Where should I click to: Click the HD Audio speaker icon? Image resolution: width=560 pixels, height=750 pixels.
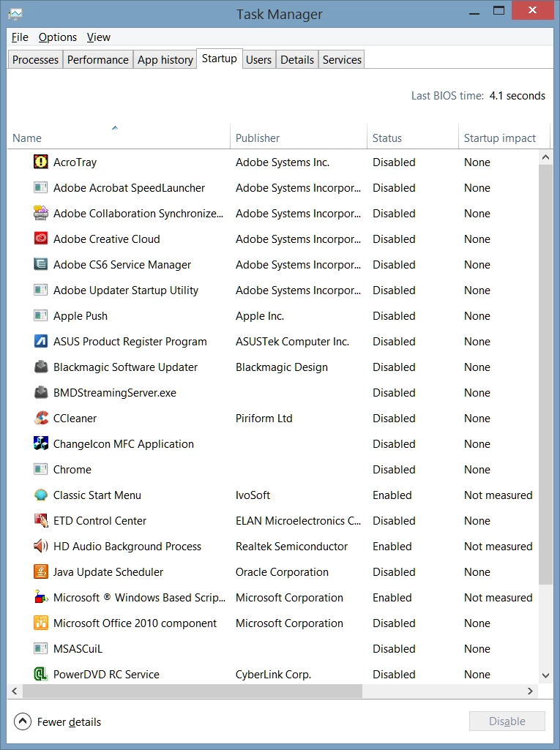click(41, 546)
